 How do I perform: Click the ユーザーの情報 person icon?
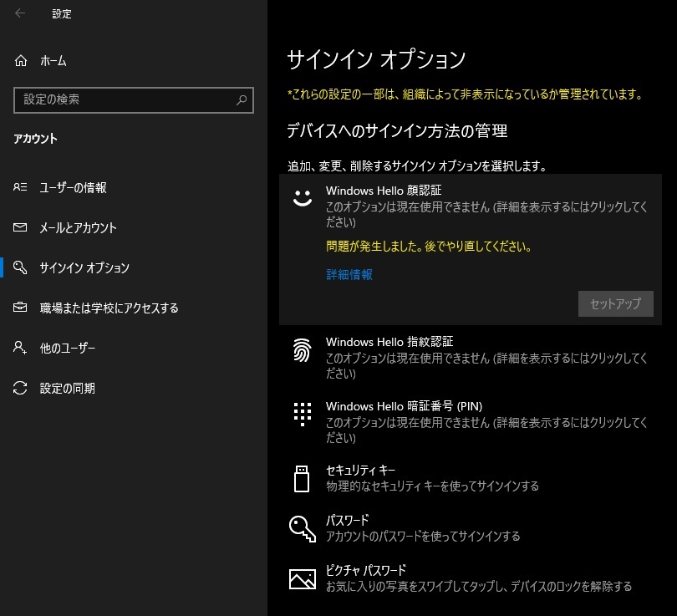[x=20, y=187]
